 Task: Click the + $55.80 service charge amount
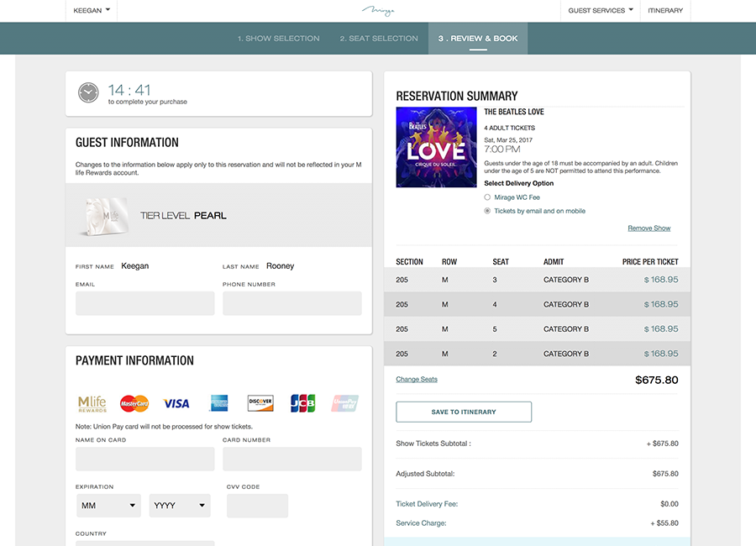point(664,523)
